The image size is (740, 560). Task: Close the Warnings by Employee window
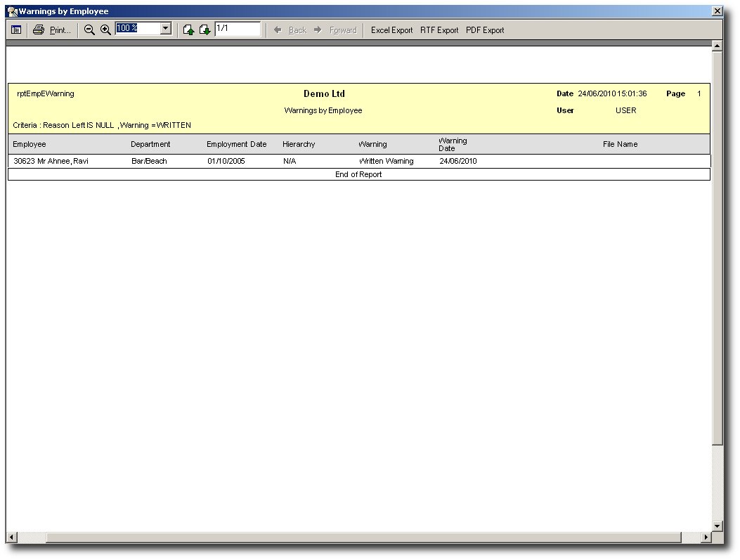717,11
